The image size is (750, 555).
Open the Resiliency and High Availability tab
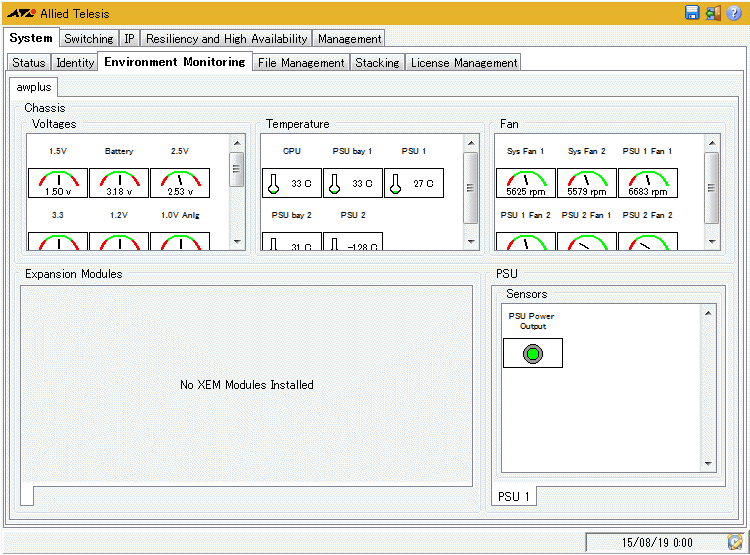click(x=226, y=39)
